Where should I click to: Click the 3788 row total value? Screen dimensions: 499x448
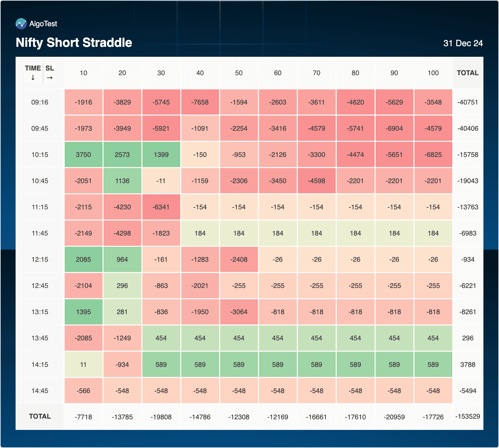click(468, 365)
